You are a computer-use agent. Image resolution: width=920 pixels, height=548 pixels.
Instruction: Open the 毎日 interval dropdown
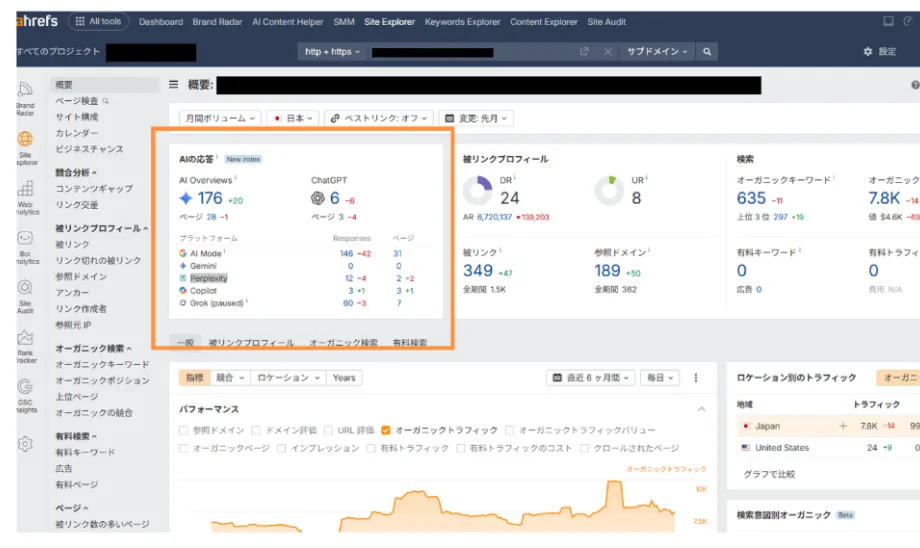pos(660,378)
